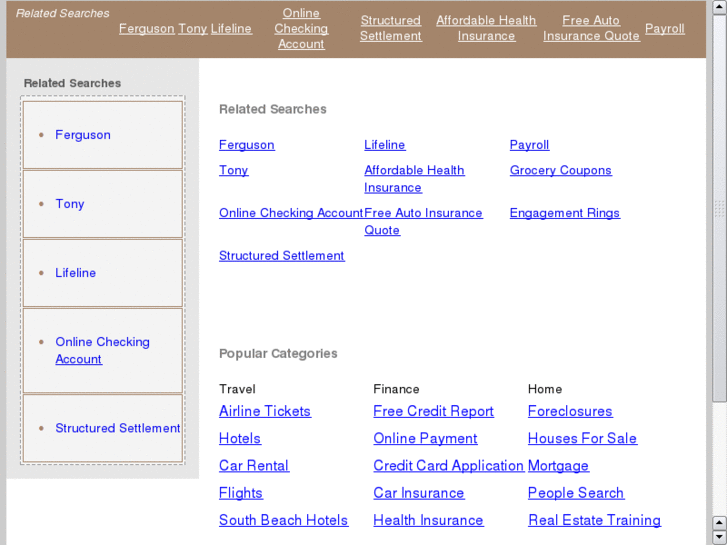Open Real Estate Training link
The image size is (727, 545).
594,521
